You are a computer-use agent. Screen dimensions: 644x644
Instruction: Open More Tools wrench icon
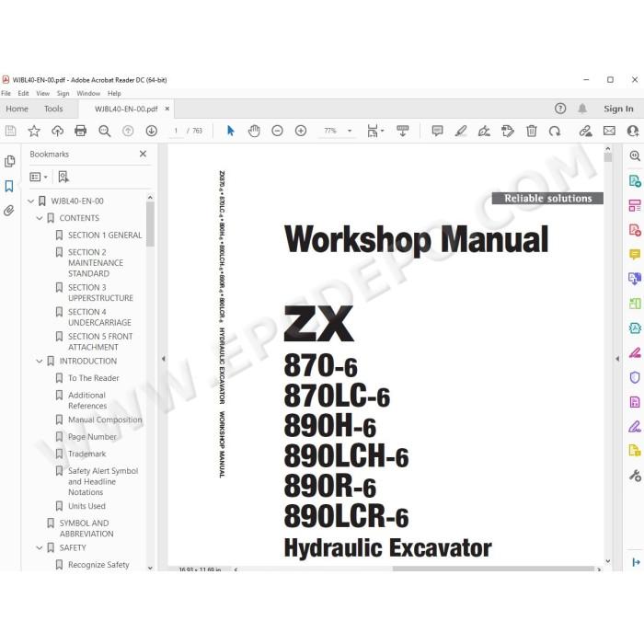635,476
